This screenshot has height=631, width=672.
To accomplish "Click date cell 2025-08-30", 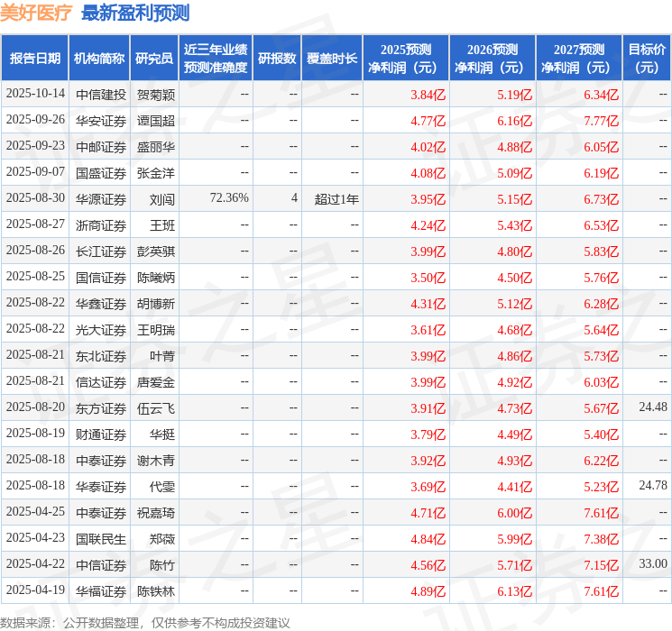I will (35, 198).
